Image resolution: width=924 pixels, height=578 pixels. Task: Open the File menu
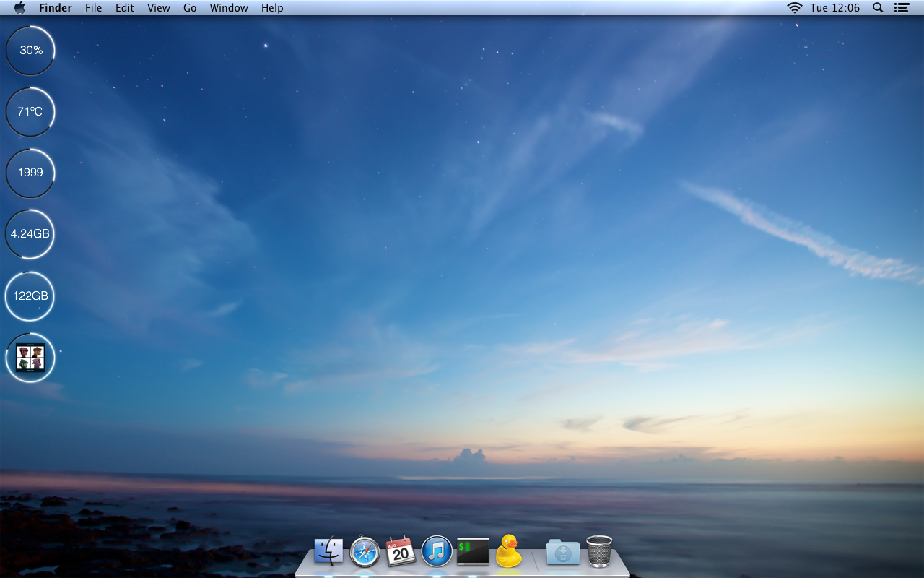tap(93, 8)
